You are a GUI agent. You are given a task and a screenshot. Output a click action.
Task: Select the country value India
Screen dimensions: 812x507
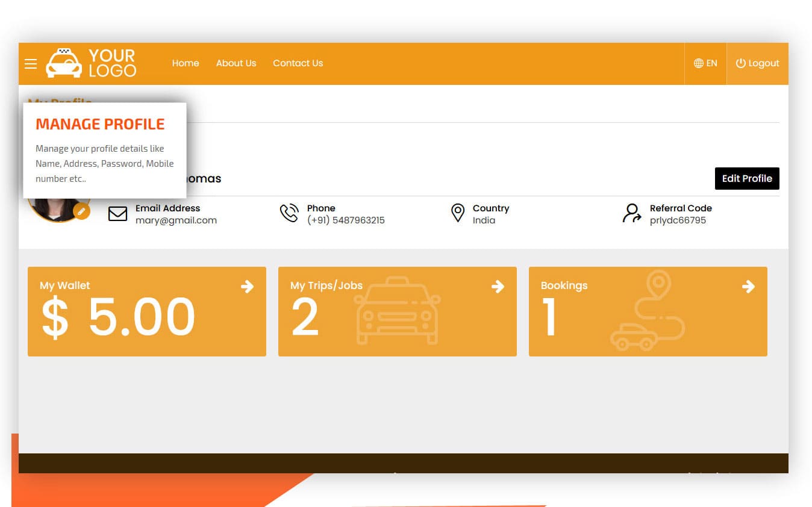[484, 220]
